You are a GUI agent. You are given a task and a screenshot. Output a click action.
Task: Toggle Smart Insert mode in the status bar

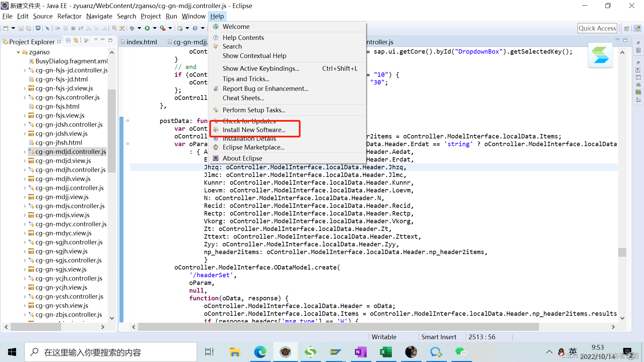[x=439, y=337]
